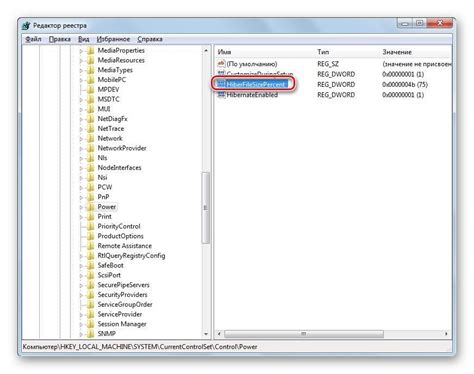Click the Registry Editor title bar icon

click(26, 26)
